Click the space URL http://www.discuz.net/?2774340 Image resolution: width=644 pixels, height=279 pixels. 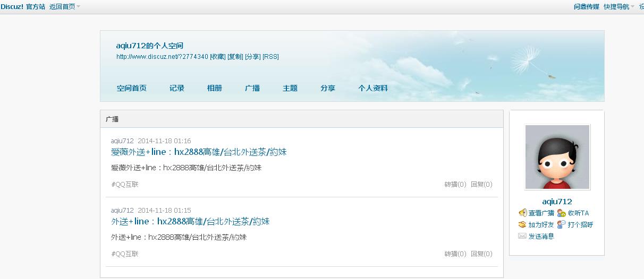pyautogui.click(x=162, y=57)
